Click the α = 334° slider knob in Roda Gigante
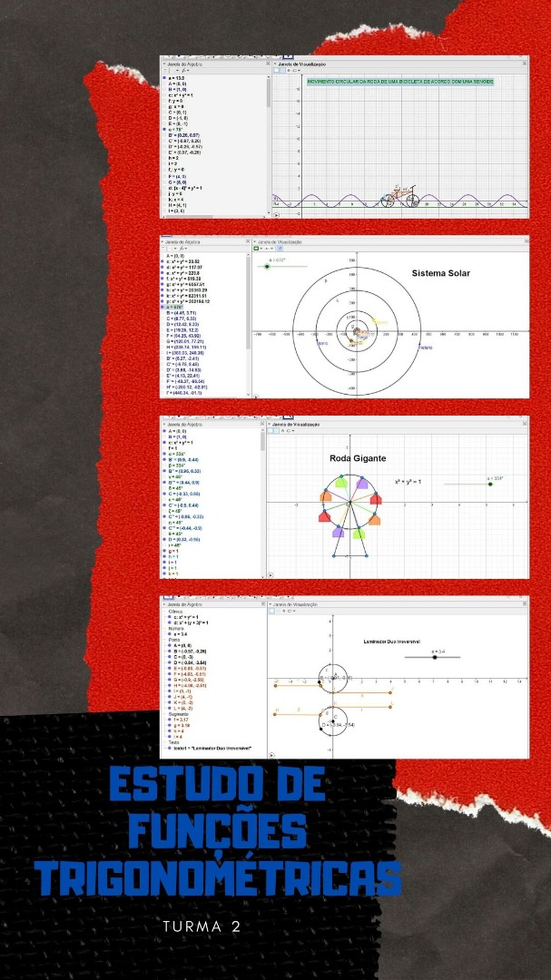 (x=490, y=484)
